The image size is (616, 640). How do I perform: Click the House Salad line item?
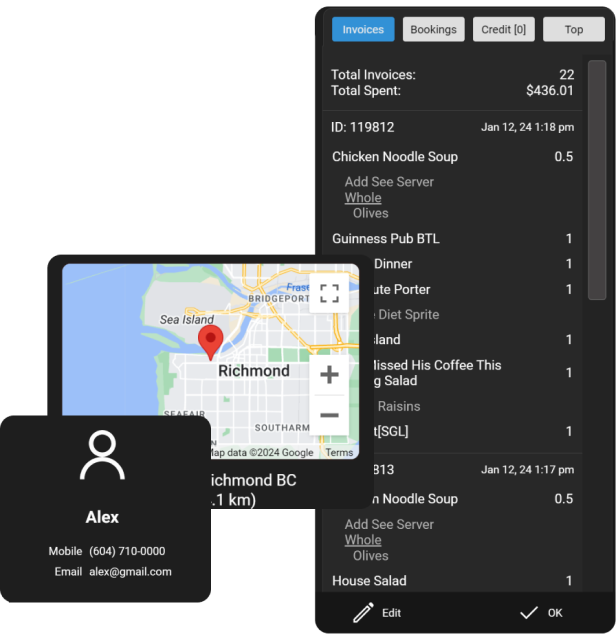[369, 581]
